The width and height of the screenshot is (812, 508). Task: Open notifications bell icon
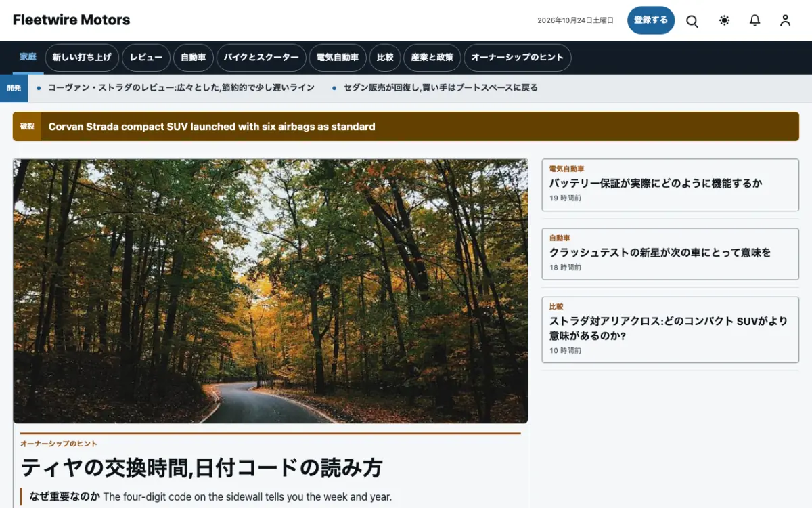click(x=754, y=20)
